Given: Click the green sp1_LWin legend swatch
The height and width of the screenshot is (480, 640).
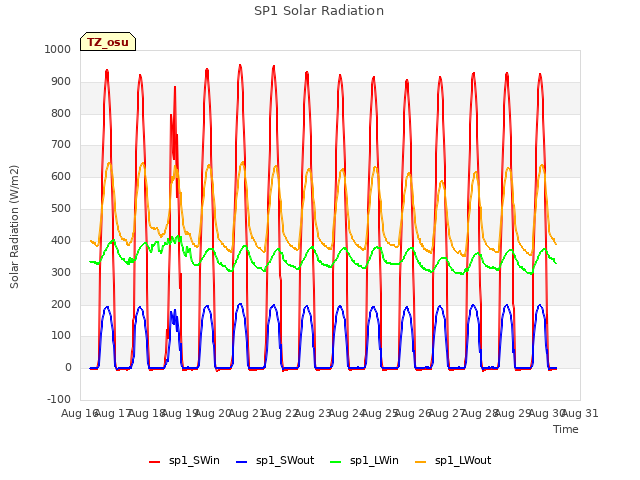Looking at the screenshot, I should point(336,462).
